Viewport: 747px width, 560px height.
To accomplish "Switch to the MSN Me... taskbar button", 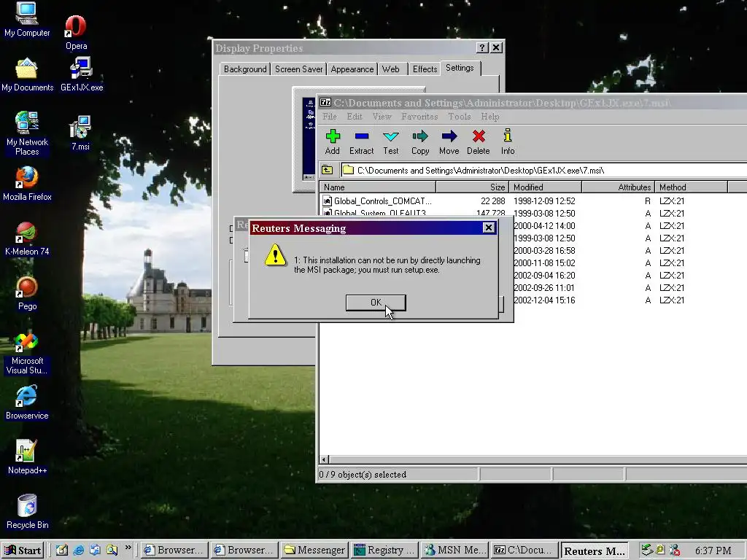I will click(455, 550).
